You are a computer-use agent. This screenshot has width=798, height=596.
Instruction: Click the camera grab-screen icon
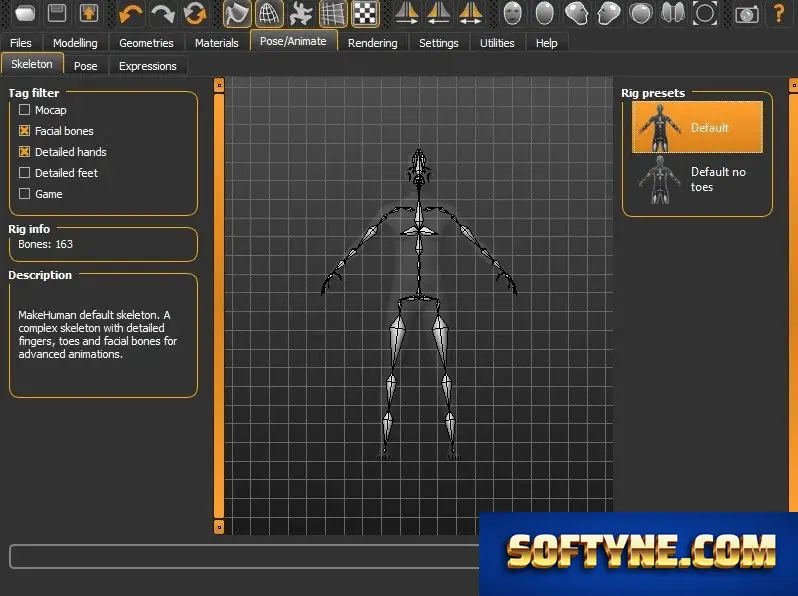point(746,13)
